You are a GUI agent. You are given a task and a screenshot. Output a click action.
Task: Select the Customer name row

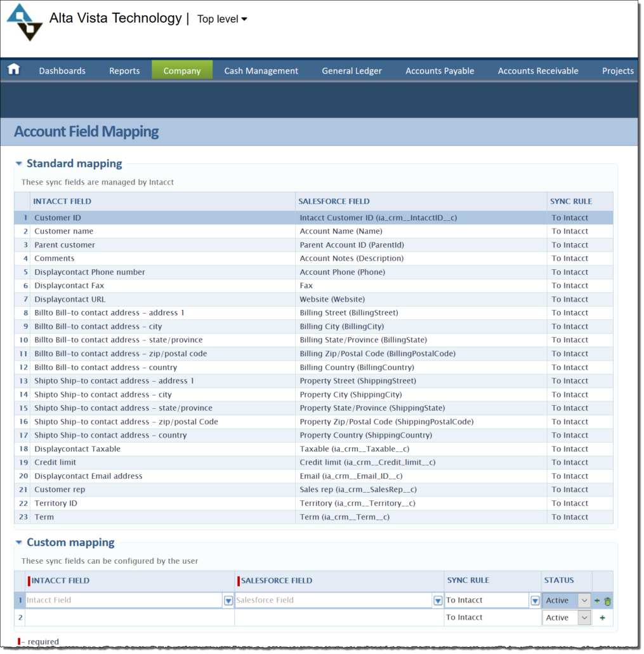coord(313,231)
